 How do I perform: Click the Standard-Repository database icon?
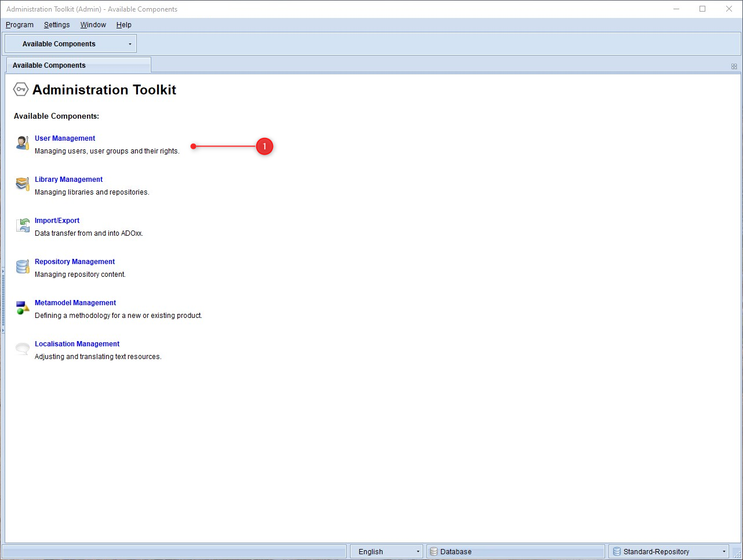point(617,551)
